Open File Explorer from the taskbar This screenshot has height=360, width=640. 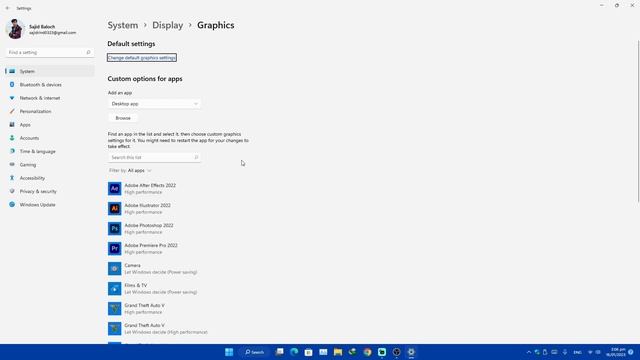(x=338, y=352)
